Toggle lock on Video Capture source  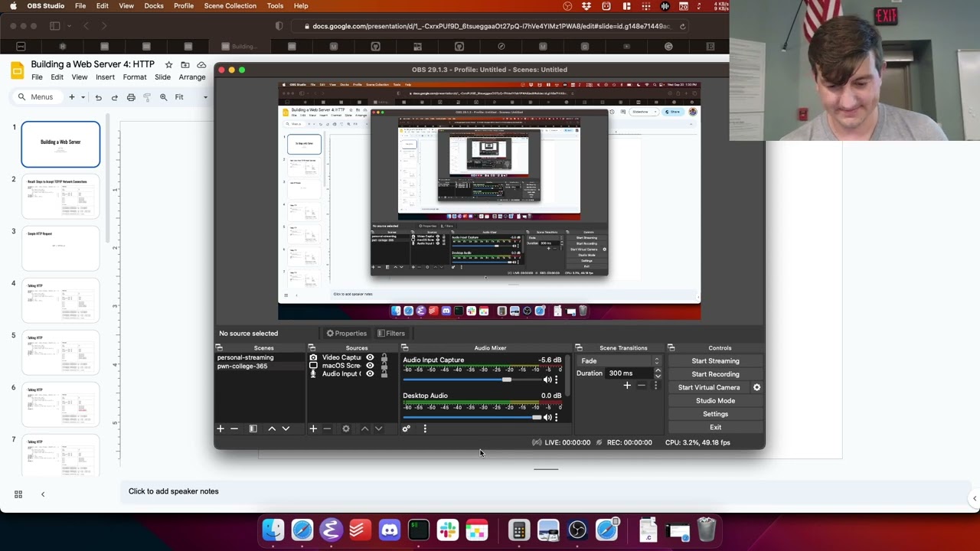(384, 357)
